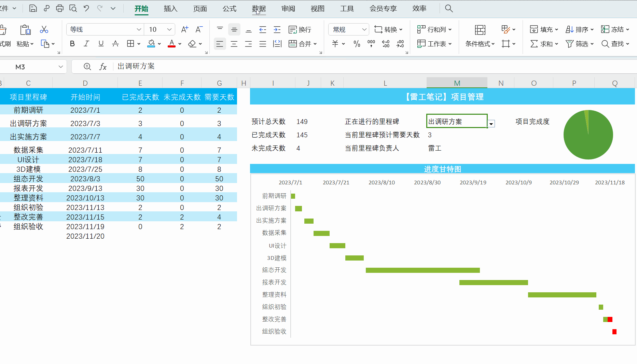Image resolution: width=637 pixels, height=364 pixels.
Task: Click the Eraser clear formatting icon
Action: [192, 44]
